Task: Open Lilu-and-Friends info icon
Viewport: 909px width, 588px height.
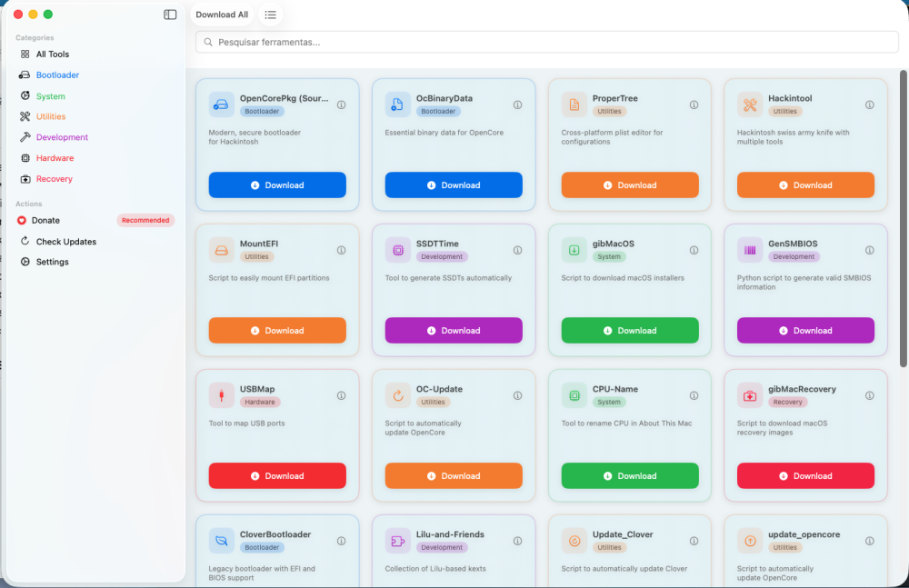Action: (518, 541)
